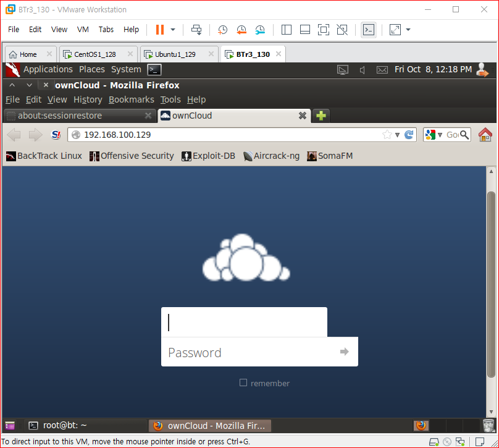Send Ctrl+Alt+Del to the guest VM
This screenshot has width=499, height=448.
click(x=196, y=30)
